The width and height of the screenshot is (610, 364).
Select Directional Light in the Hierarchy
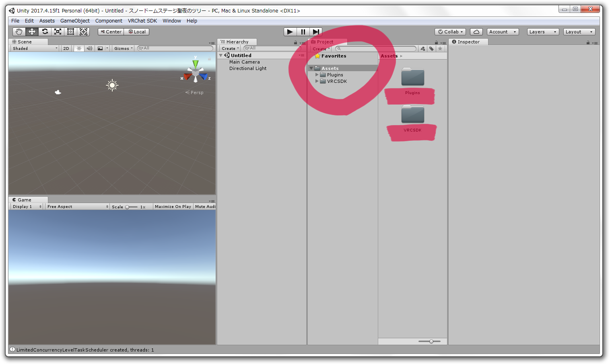[248, 68]
